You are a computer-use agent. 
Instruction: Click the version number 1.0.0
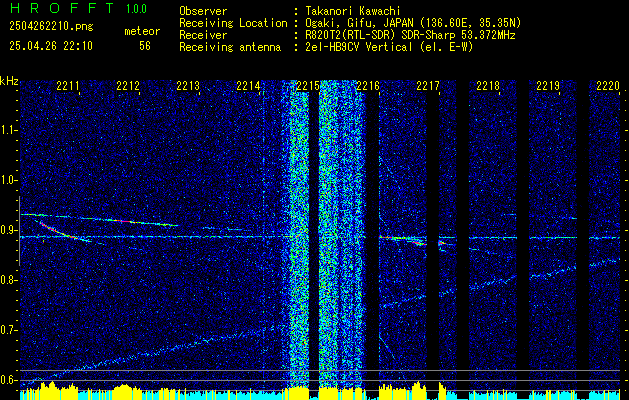point(136,9)
